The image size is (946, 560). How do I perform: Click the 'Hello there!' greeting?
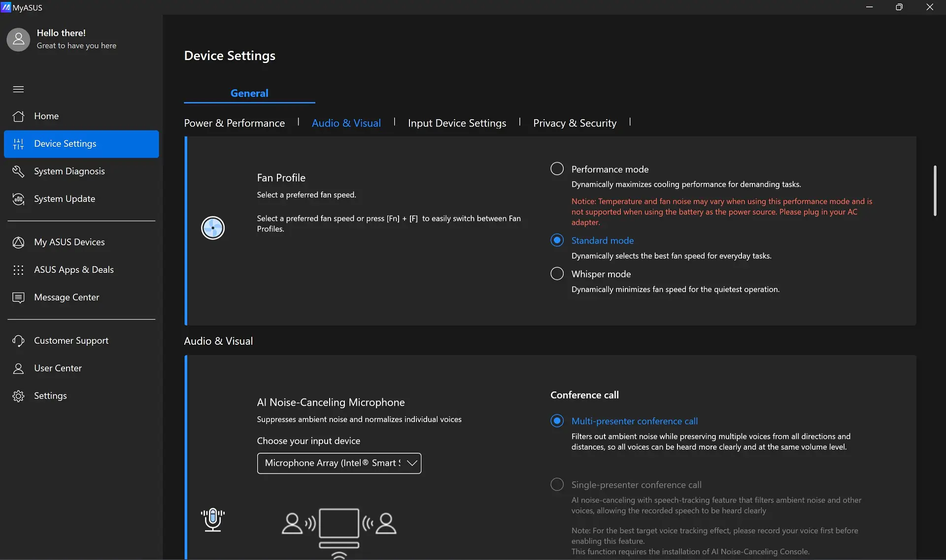click(61, 33)
